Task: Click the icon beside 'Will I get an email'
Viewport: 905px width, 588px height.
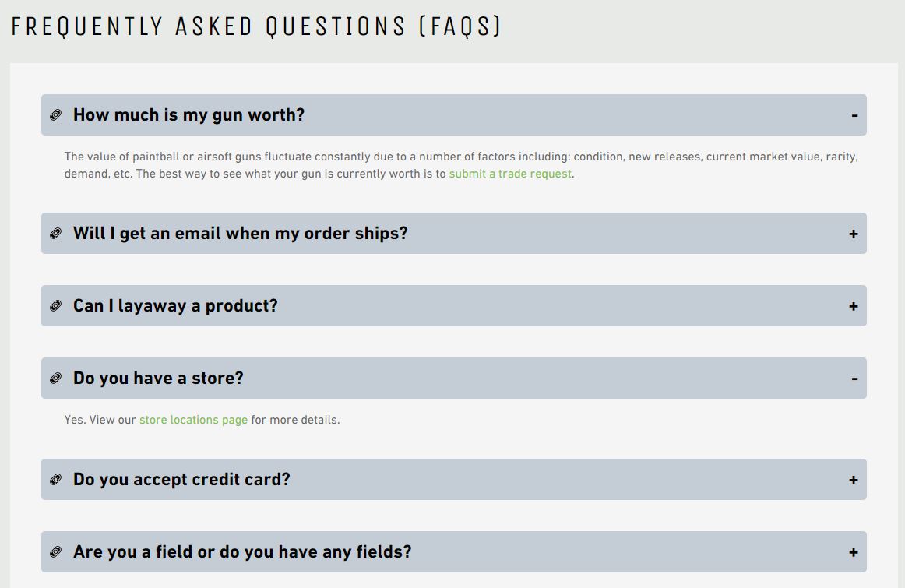Action: coord(55,233)
